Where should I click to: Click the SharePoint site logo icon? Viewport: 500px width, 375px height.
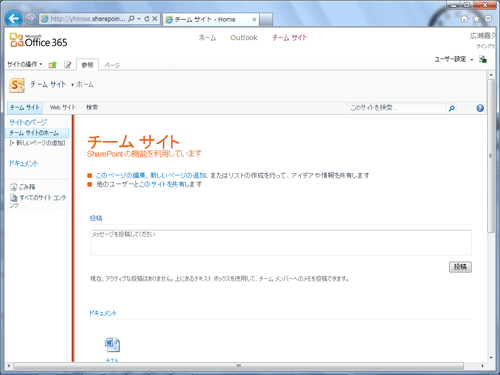pos(17,85)
